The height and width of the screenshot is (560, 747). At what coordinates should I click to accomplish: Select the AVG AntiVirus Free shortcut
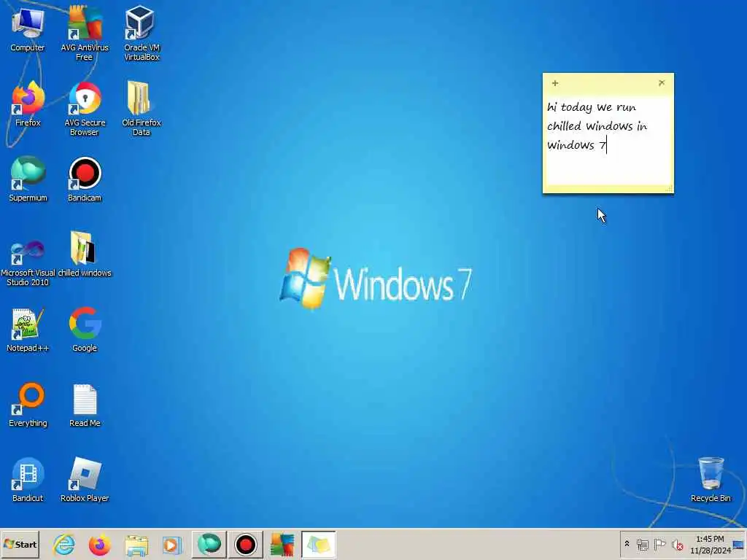pos(85,34)
